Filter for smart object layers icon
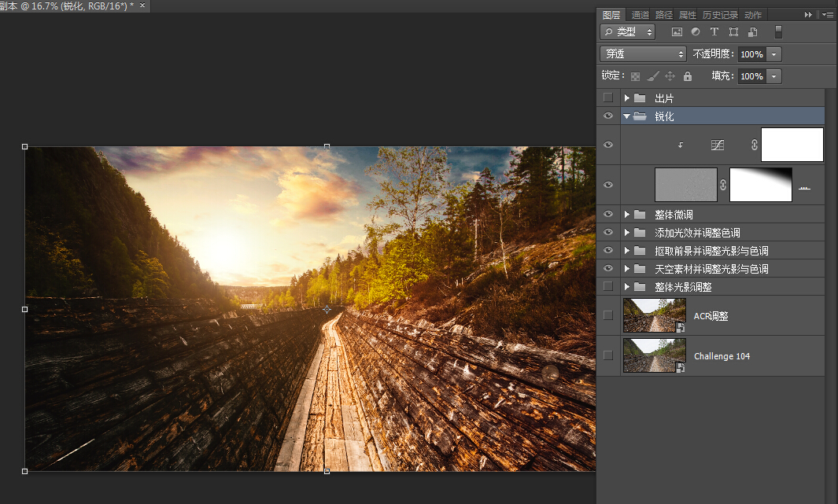 click(752, 32)
